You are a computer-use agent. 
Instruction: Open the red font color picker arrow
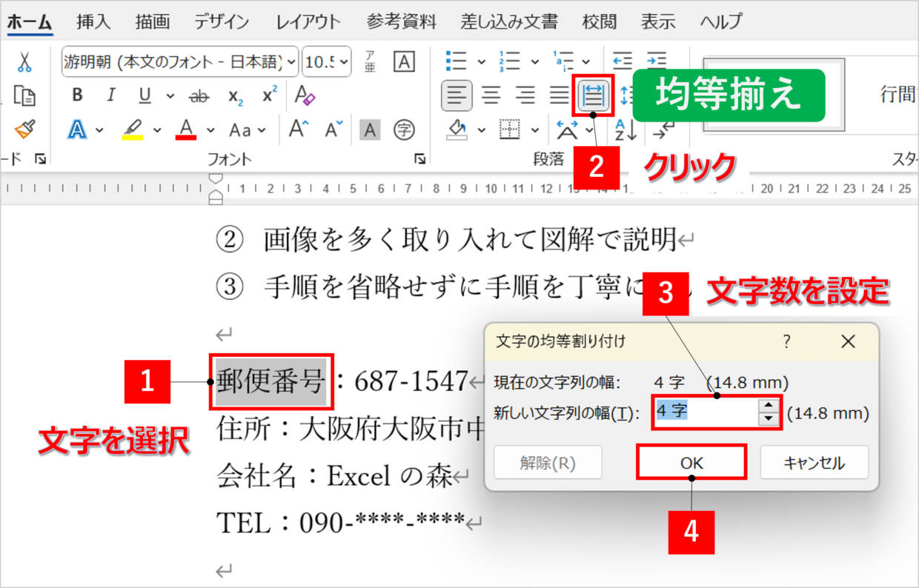(210, 131)
